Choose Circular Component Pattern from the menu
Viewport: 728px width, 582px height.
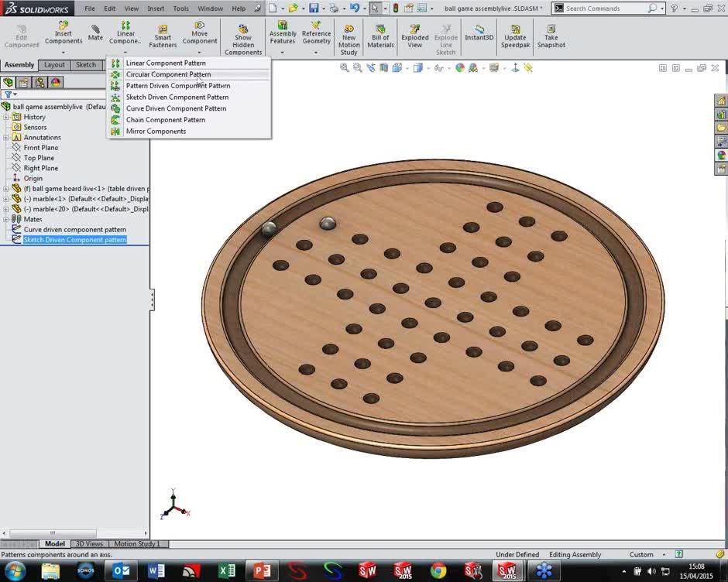coord(168,74)
